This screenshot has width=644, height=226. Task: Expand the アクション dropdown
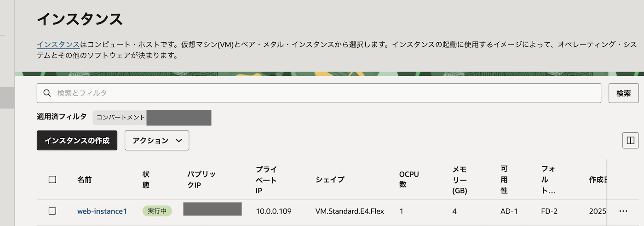pos(157,141)
